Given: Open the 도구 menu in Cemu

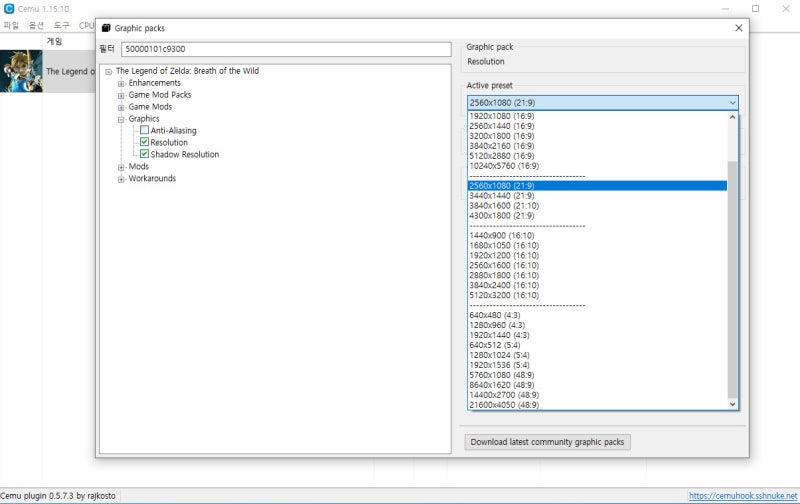Looking at the screenshot, I should coord(61,25).
